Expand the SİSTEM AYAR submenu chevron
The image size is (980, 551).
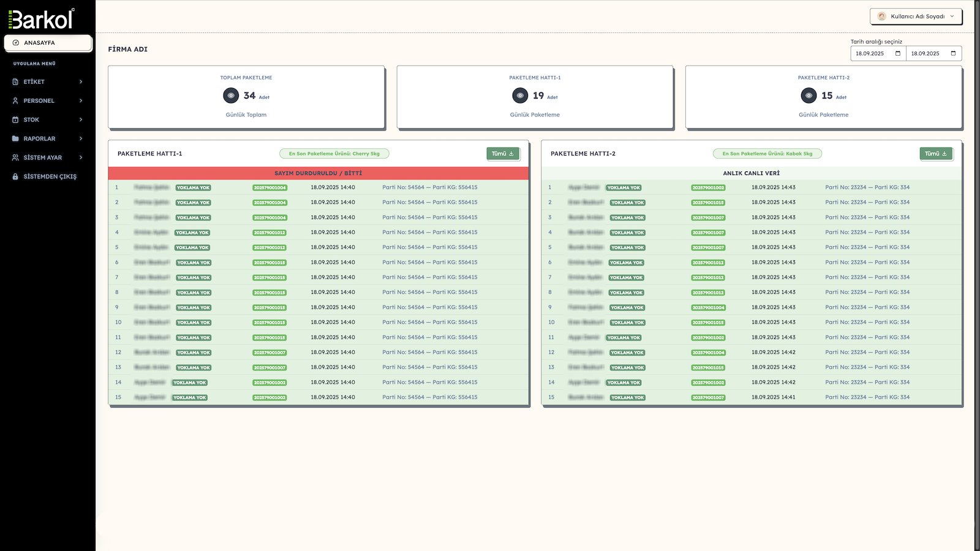tap(81, 157)
